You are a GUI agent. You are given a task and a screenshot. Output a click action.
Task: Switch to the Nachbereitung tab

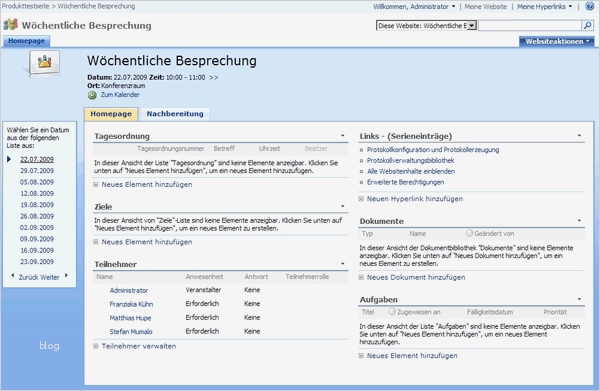click(x=175, y=114)
